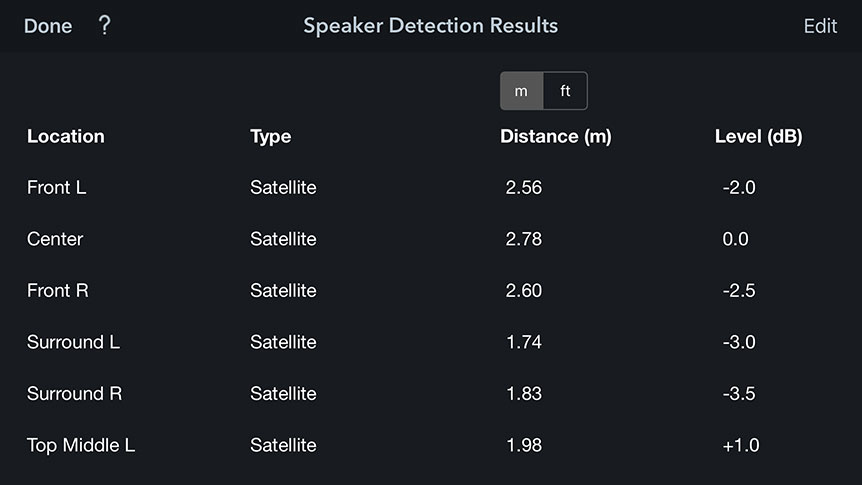This screenshot has height=485, width=862.
Task: Tap Edit to modify speaker results
Action: [820, 26]
